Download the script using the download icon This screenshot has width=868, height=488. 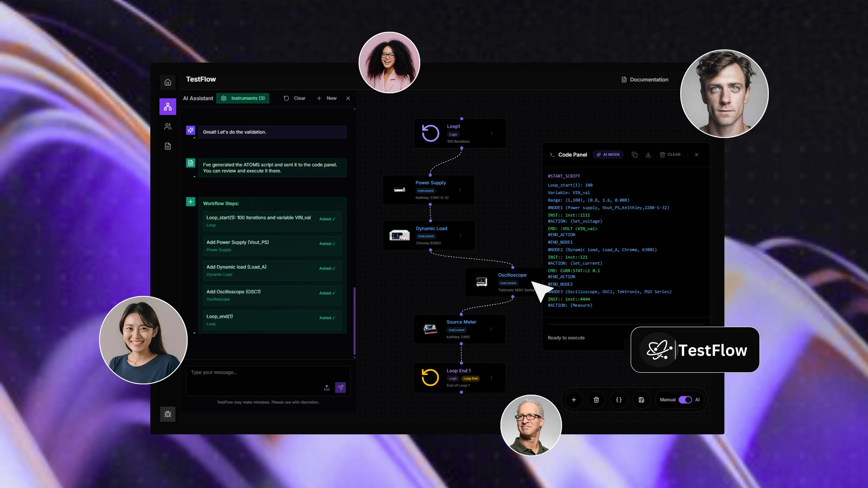[648, 155]
